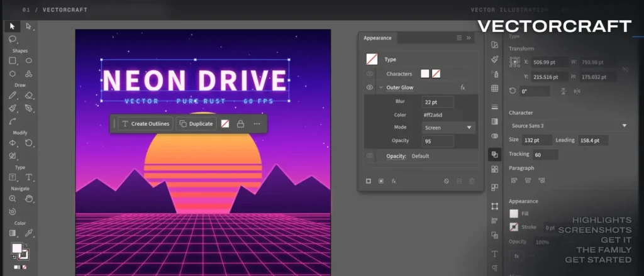The width and height of the screenshot is (644, 276).
Task: Click the Fill swatch in Properties Appearance
Action: coord(514,214)
